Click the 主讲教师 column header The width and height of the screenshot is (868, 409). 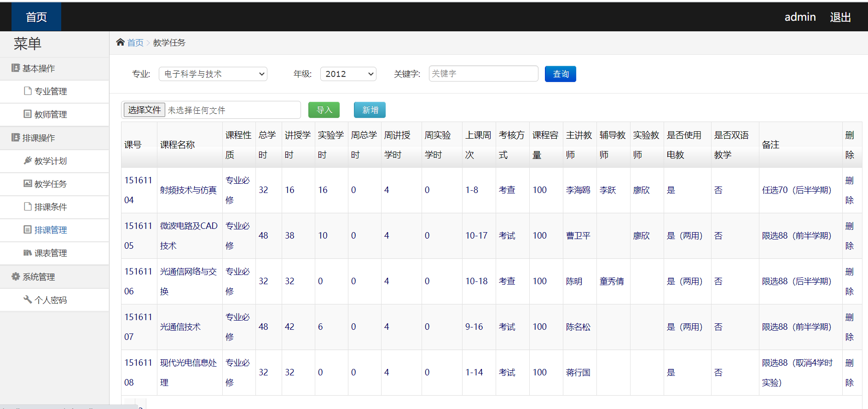579,145
